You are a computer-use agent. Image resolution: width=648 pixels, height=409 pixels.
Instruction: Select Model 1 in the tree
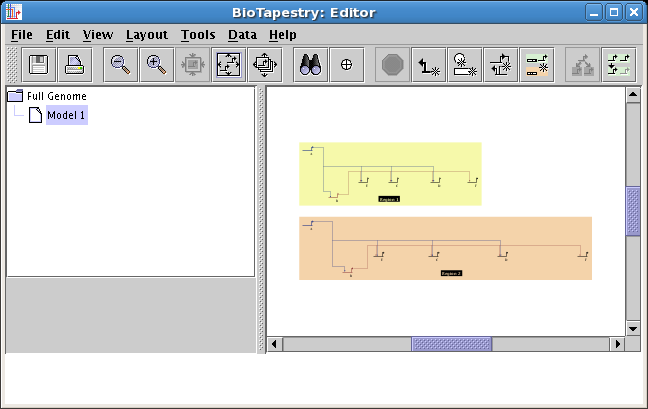[66, 116]
